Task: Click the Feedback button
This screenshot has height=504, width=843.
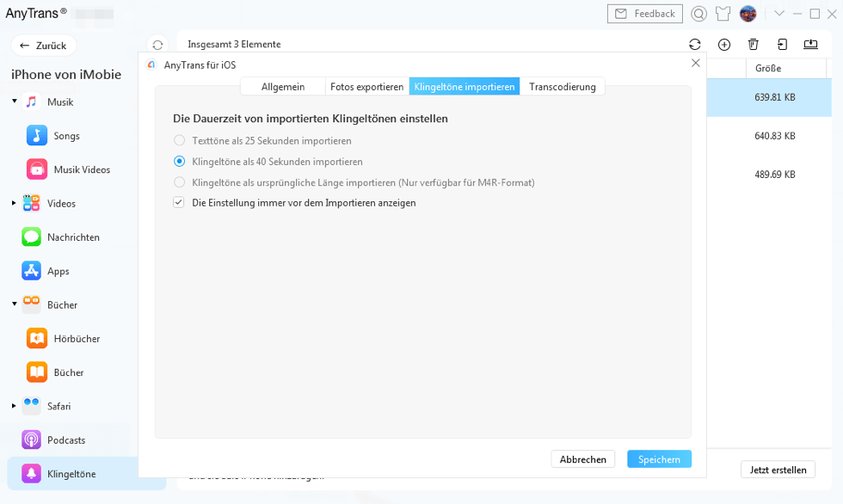Action: pos(644,14)
